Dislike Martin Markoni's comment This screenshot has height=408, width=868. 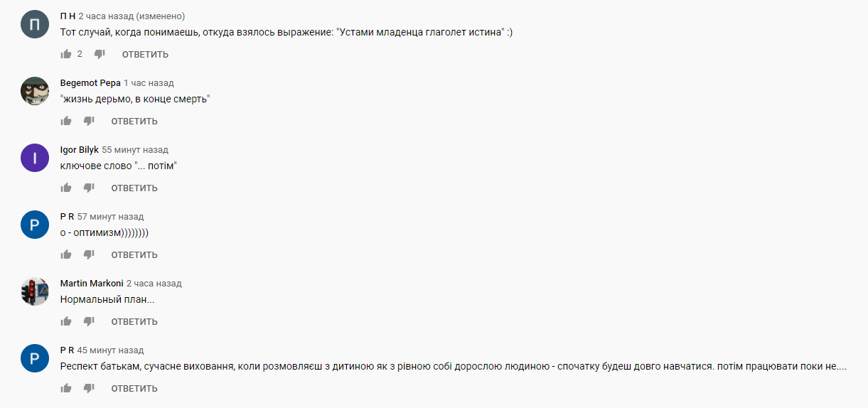pos(89,321)
